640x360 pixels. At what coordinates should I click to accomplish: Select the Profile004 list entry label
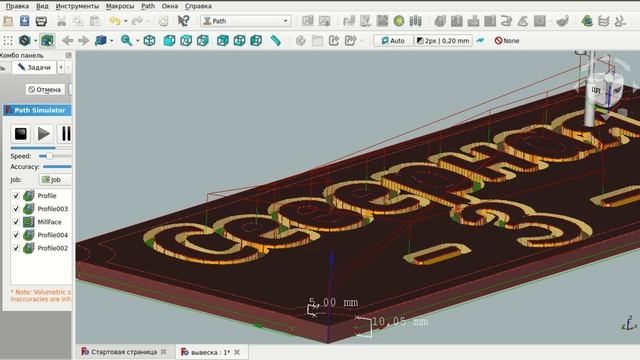(53, 235)
